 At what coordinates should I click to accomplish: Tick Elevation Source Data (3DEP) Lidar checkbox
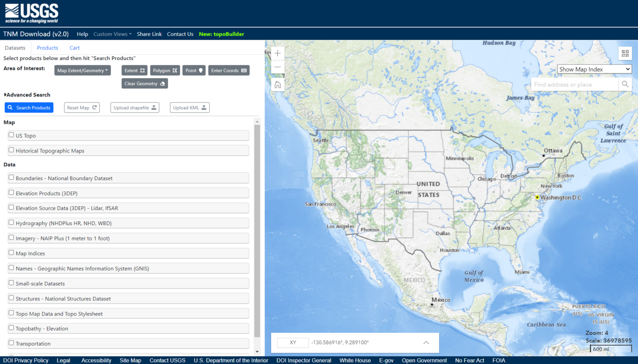(11, 208)
